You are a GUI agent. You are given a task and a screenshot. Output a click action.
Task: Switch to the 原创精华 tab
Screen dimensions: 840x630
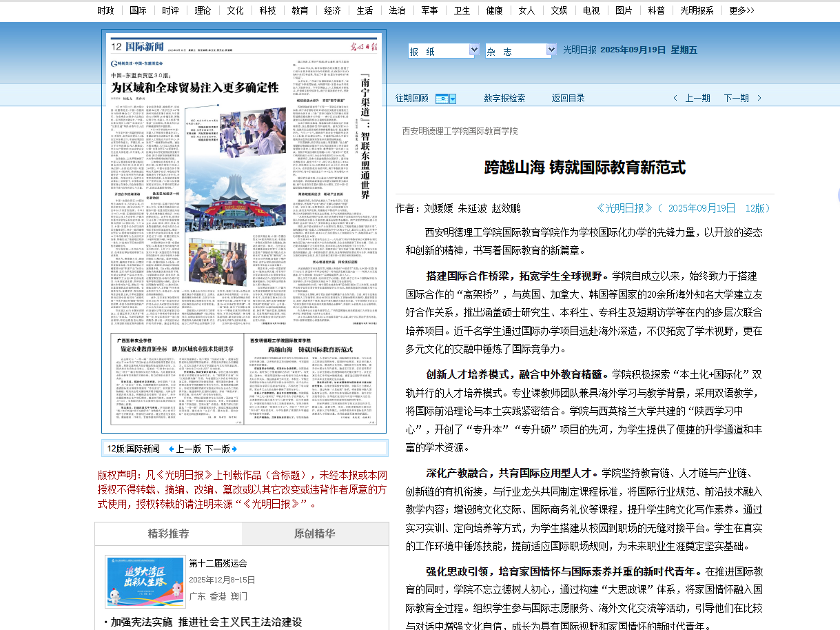pyautogui.click(x=314, y=534)
